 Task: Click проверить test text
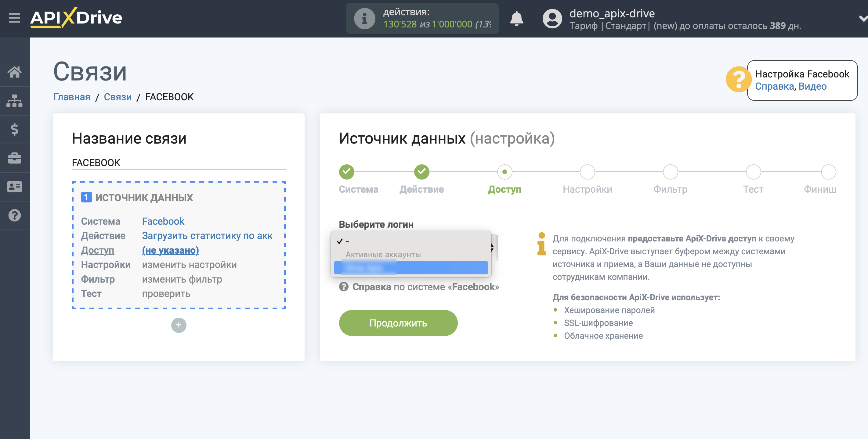tap(166, 294)
